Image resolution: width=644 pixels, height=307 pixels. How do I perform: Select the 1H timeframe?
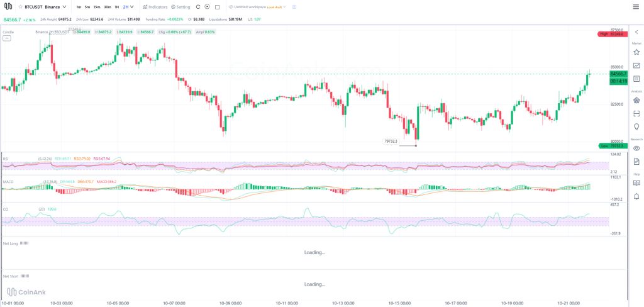point(117,7)
